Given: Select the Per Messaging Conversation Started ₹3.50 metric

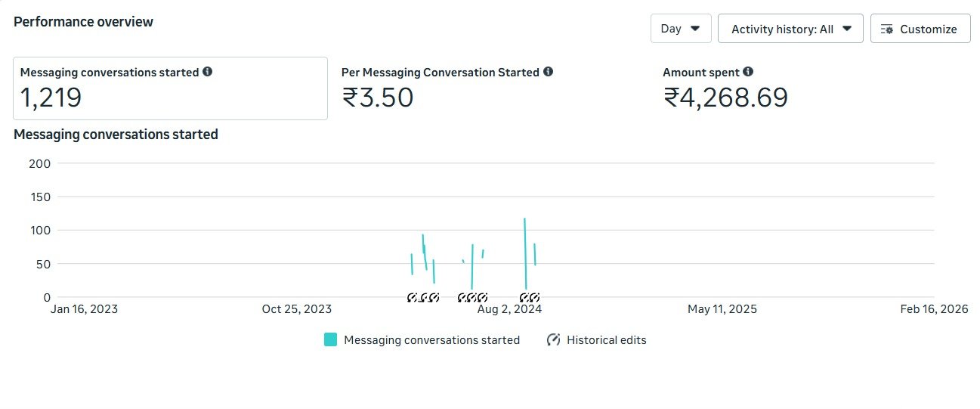Looking at the screenshot, I should [x=447, y=88].
